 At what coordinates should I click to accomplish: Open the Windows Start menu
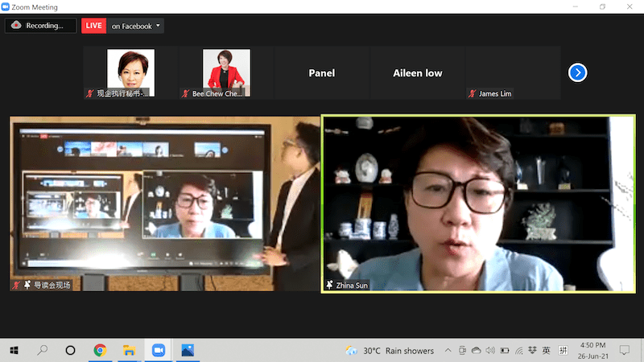tap(14, 351)
